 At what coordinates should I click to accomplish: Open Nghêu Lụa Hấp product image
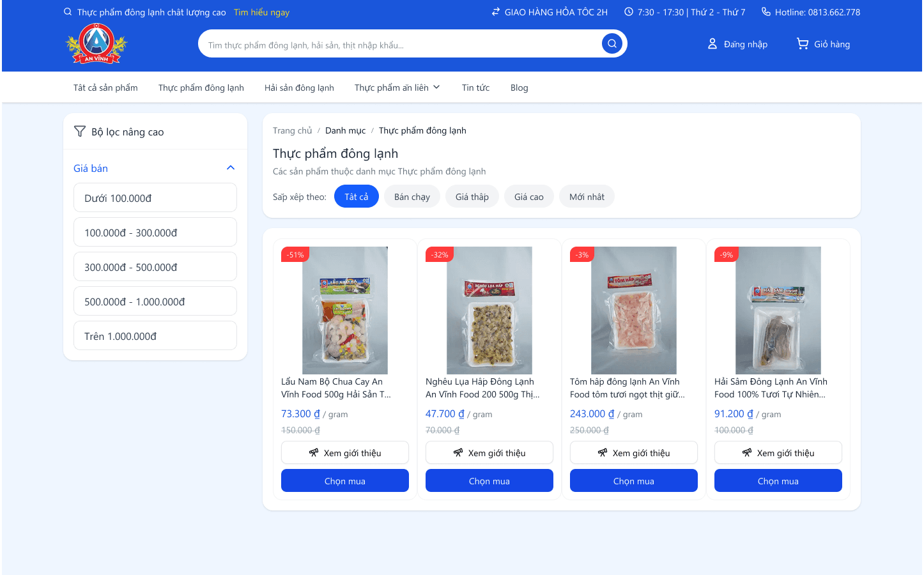pos(489,310)
